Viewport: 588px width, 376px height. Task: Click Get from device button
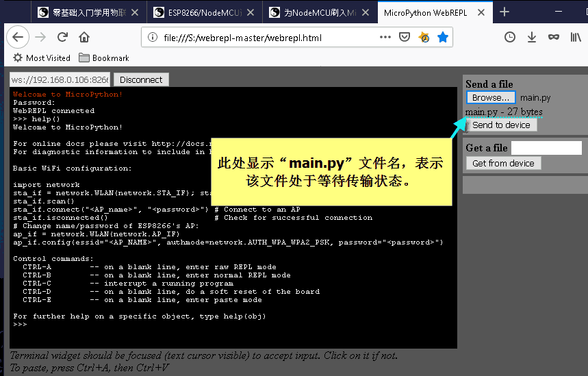[503, 163]
